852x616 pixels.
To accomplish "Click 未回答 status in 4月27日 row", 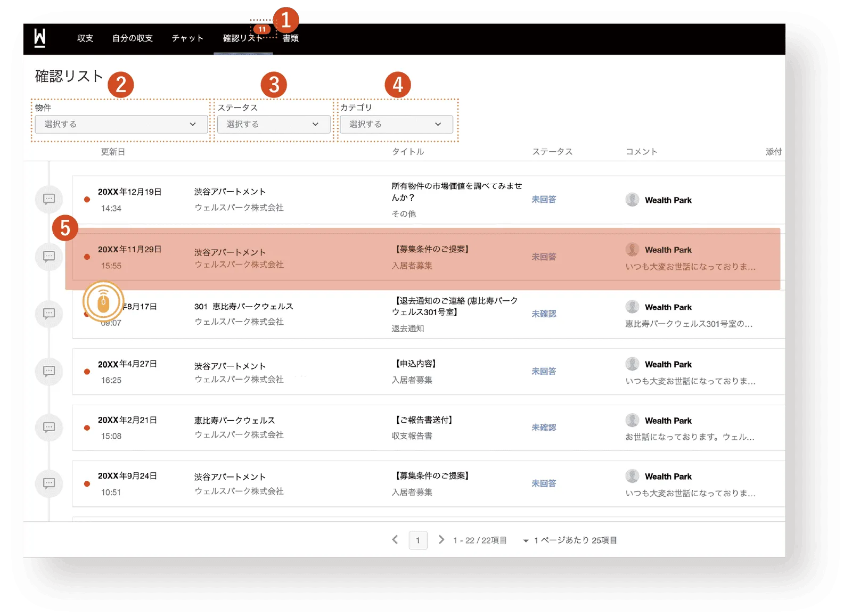I will [544, 371].
